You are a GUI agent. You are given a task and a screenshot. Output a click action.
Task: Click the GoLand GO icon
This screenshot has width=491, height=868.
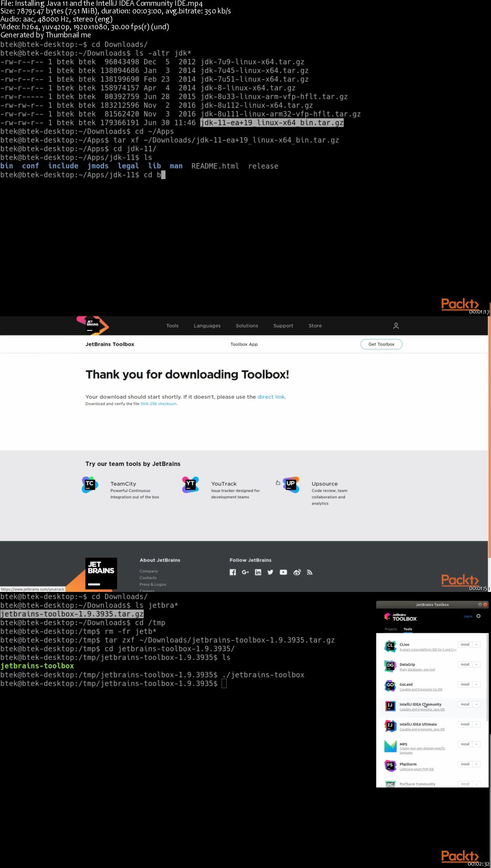[x=390, y=686]
